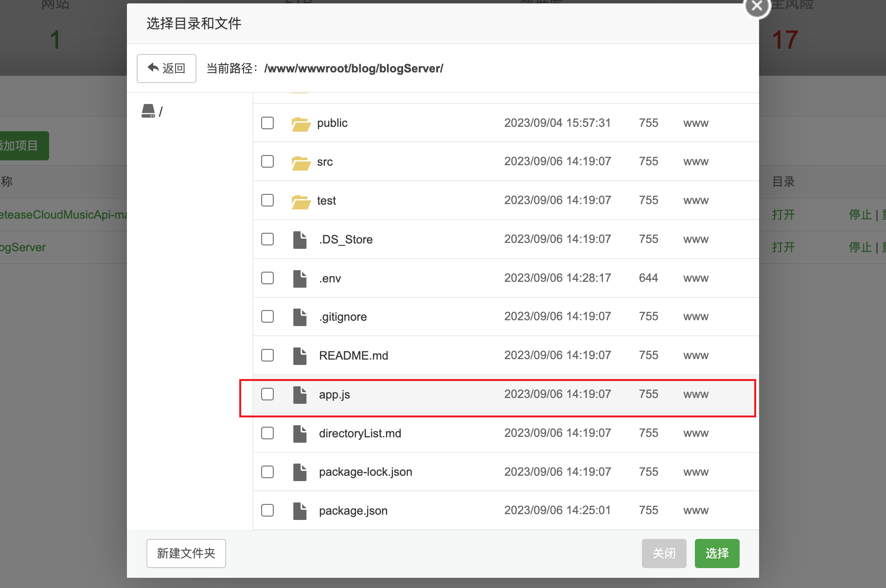This screenshot has width=886, height=588.
Task: Tick the checkbox for the src folder
Action: coord(267,161)
